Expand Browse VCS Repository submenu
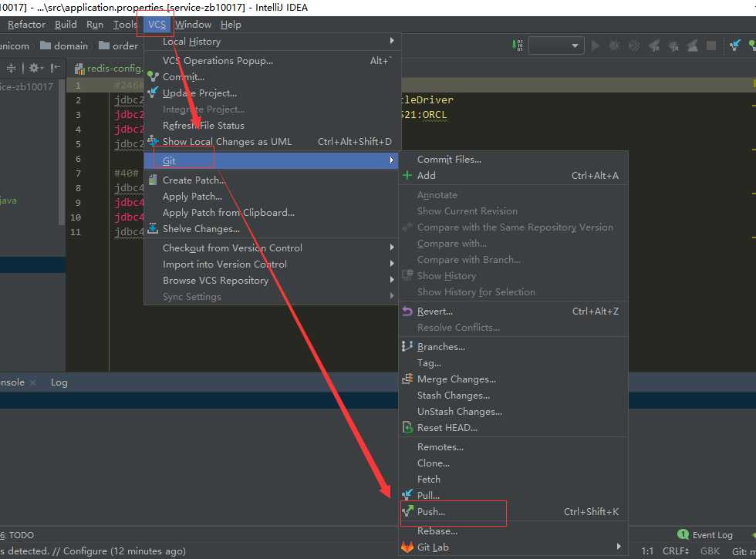The width and height of the screenshot is (756, 559). 392,279
